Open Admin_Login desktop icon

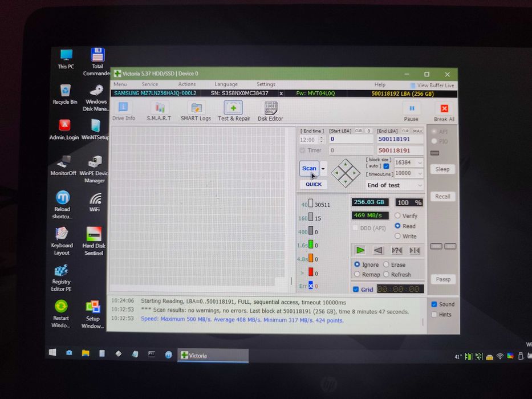point(64,129)
